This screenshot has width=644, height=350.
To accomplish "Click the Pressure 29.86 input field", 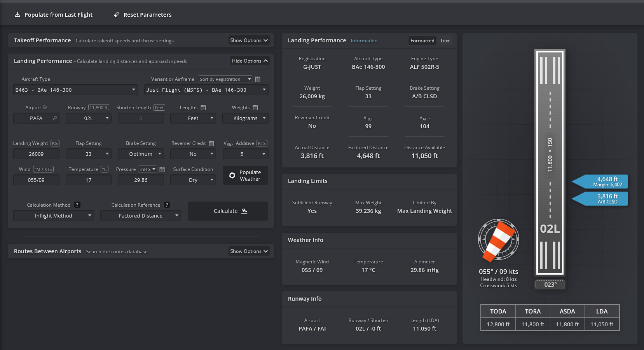I will click(141, 180).
